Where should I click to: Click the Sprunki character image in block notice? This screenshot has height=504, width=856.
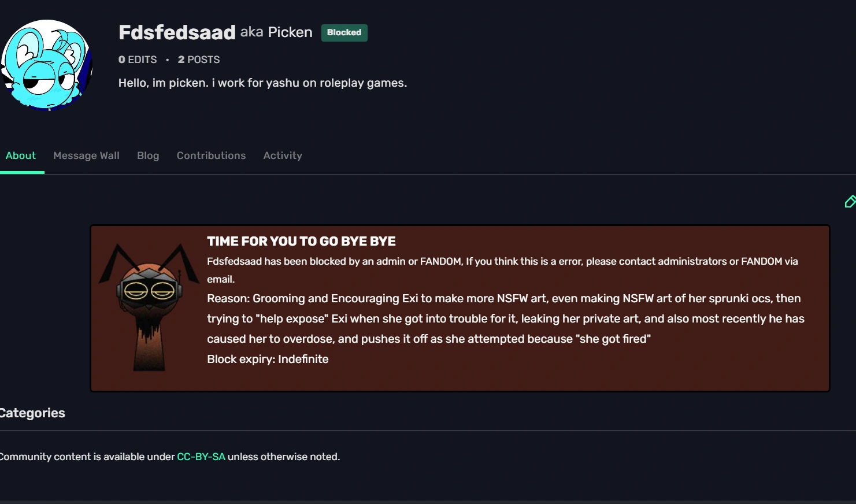(x=149, y=307)
